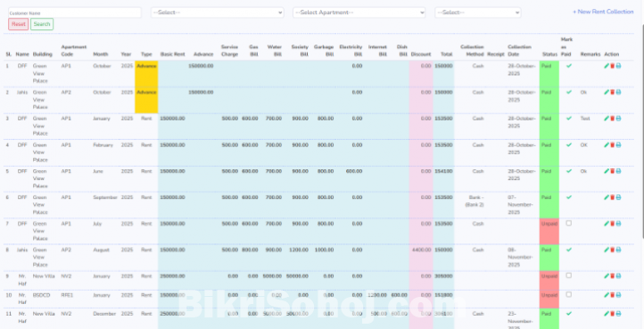Edit row 9 New Villa January rent
The width and height of the screenshot is (644, 329).
click(607, 276)
